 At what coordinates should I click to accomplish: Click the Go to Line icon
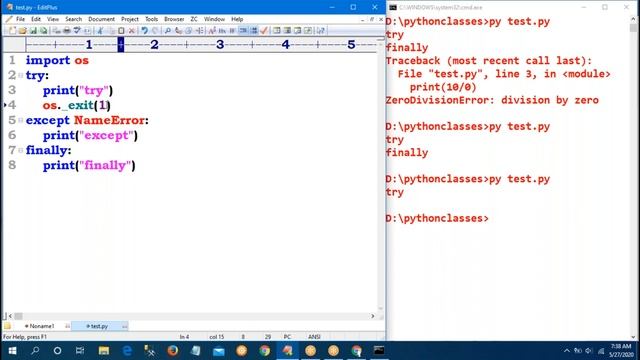[199, 31]
